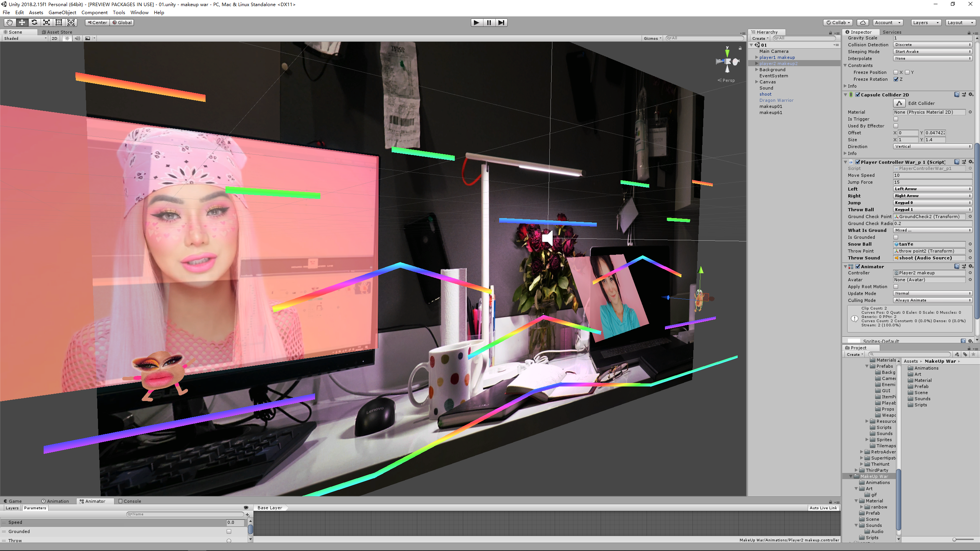Click the cloud services icon

point(862,23)
